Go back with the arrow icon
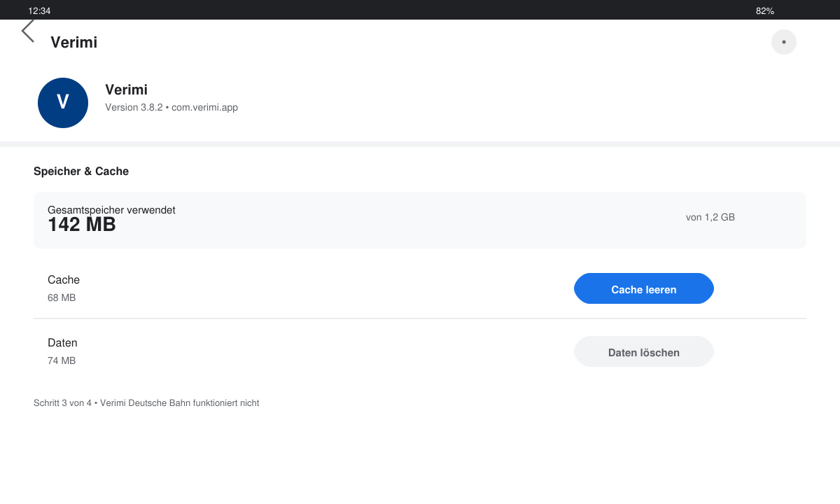The height and width of the screenshot is (504, 840). click(28, 31)
